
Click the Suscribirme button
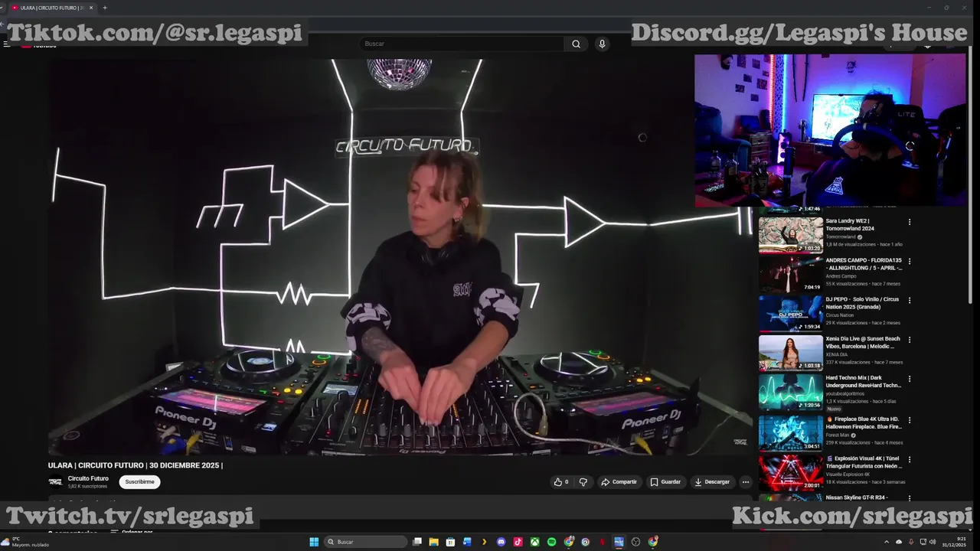pyautogui.click(x=139, y=482)
